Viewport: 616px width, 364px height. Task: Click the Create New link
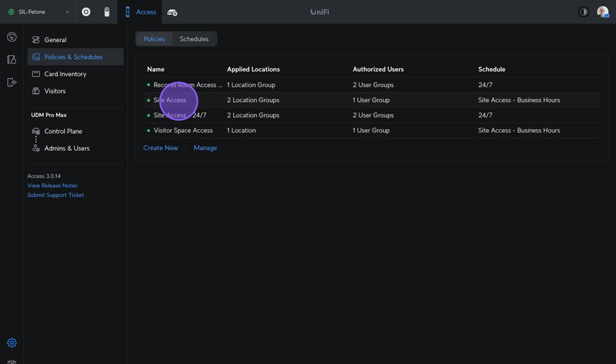161,148
